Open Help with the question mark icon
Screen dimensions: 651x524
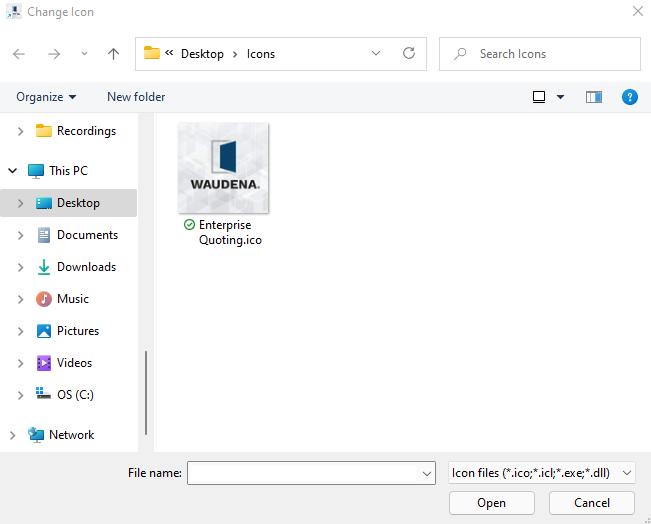click(630, 97)
